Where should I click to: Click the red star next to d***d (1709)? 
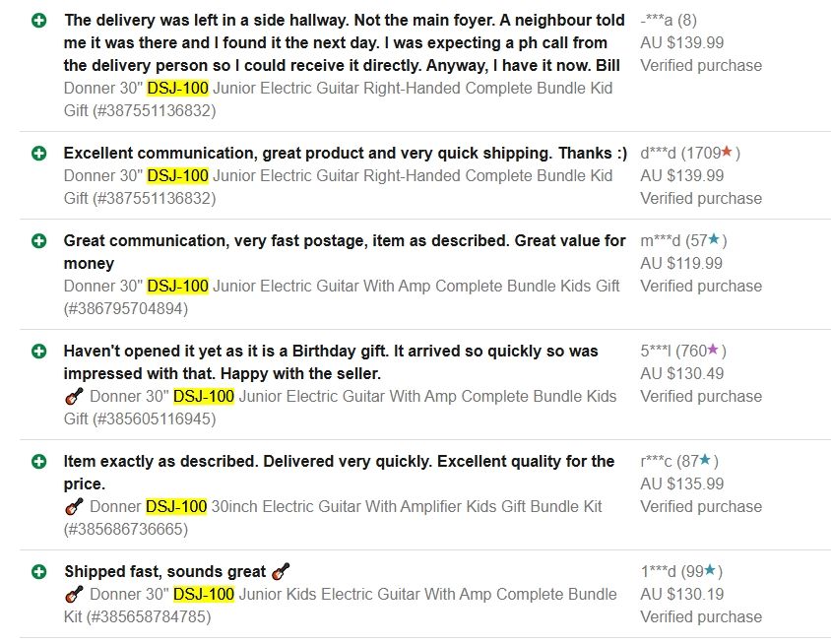[727, 153]
